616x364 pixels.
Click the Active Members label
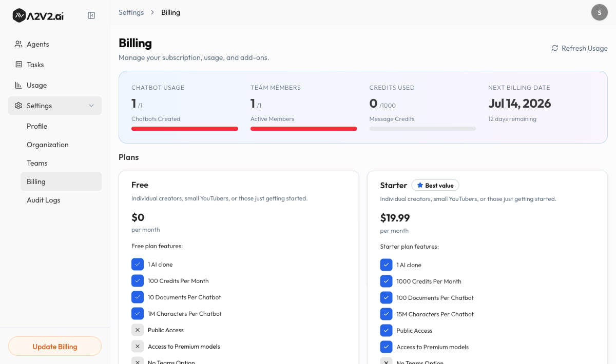(272, 119)
